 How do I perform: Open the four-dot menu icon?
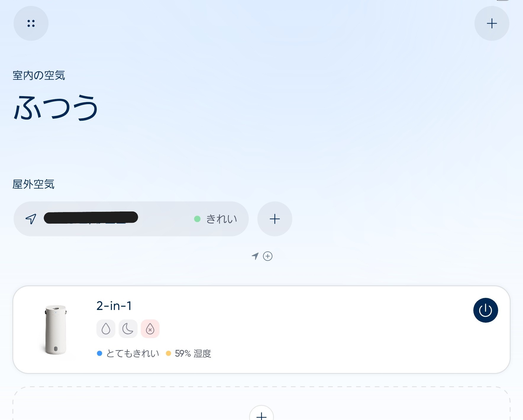pos(31,23)
